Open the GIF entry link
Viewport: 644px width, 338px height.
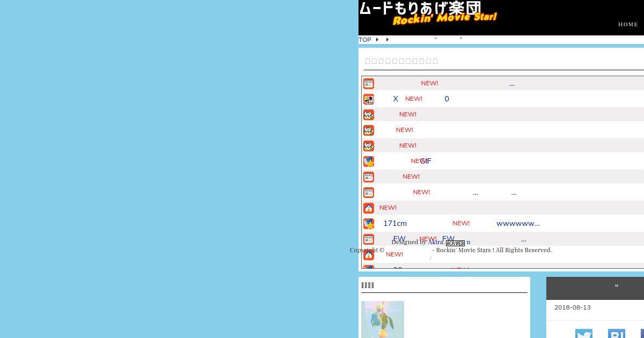click(426, 161)
